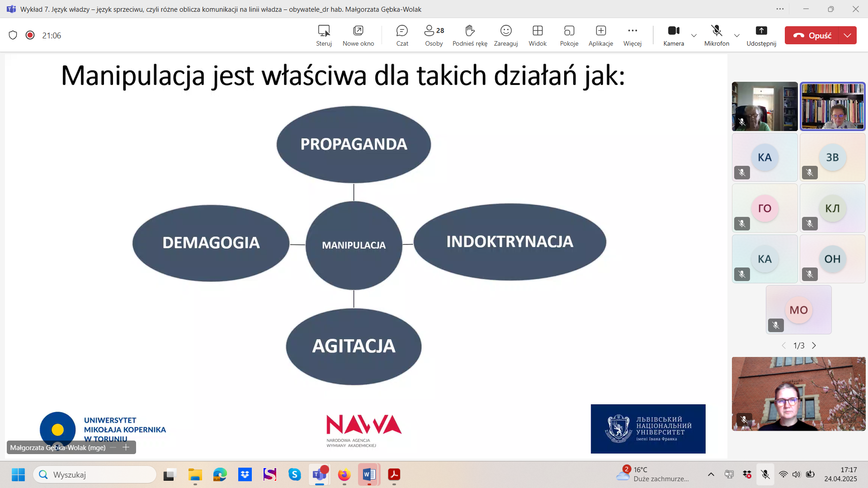Expand camera options dropdown arrow
Screen dimensions: 868x488
coord(694,35)
